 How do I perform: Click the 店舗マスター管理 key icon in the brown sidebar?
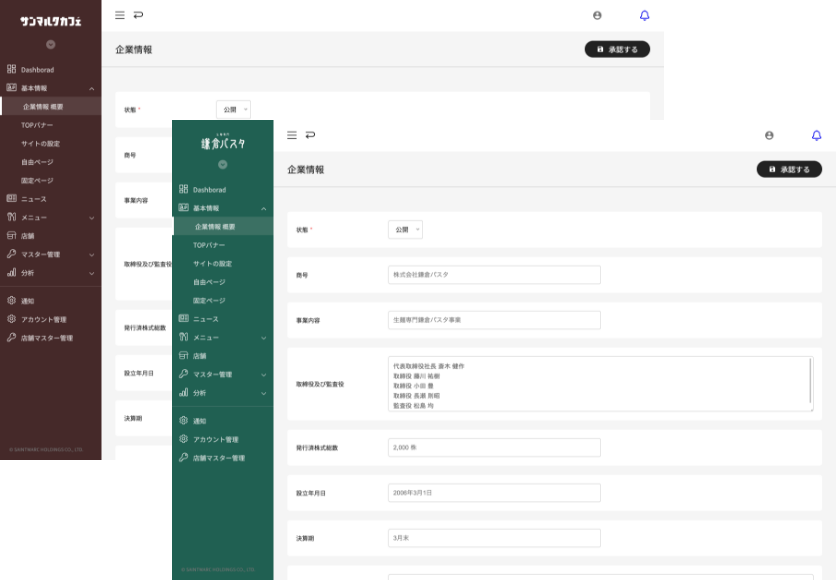click(11, 337)
